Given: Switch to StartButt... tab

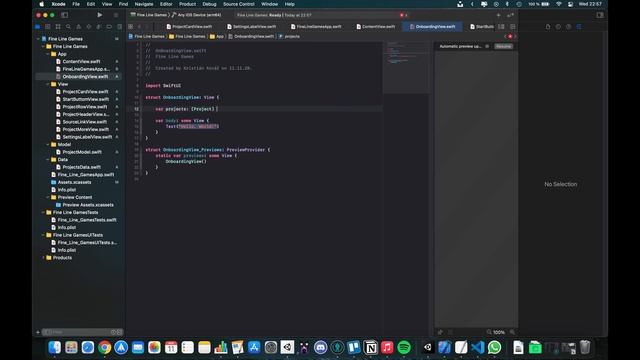Looking at the screenshot, I should click(x=482, y=27).
